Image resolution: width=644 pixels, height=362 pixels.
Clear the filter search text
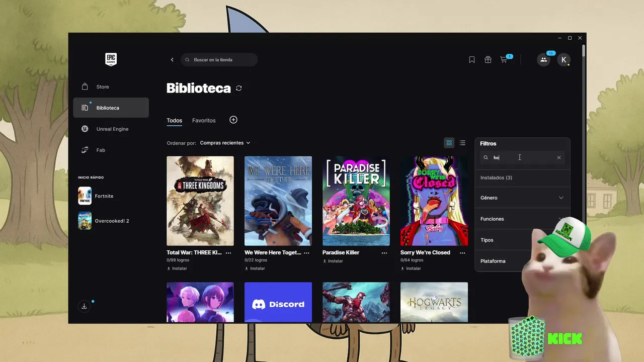coord(558,157)
